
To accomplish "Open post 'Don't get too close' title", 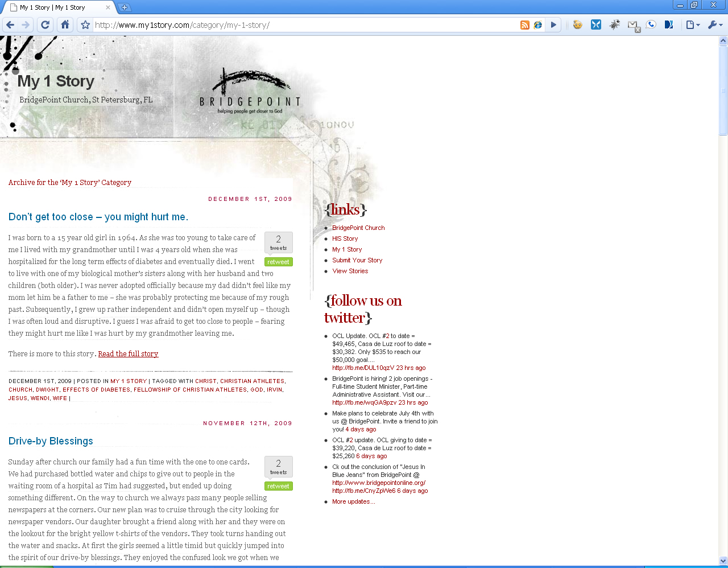I will 98,217.
